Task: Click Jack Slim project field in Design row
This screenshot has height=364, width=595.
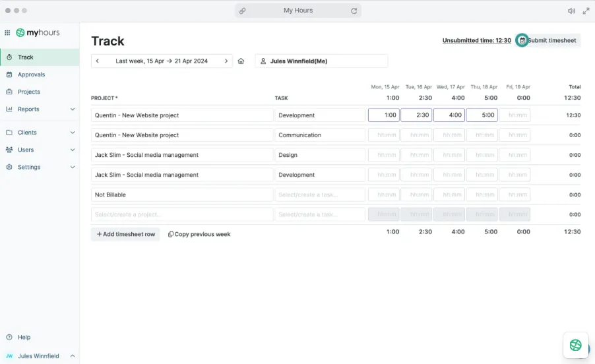Action: [182, 155]
